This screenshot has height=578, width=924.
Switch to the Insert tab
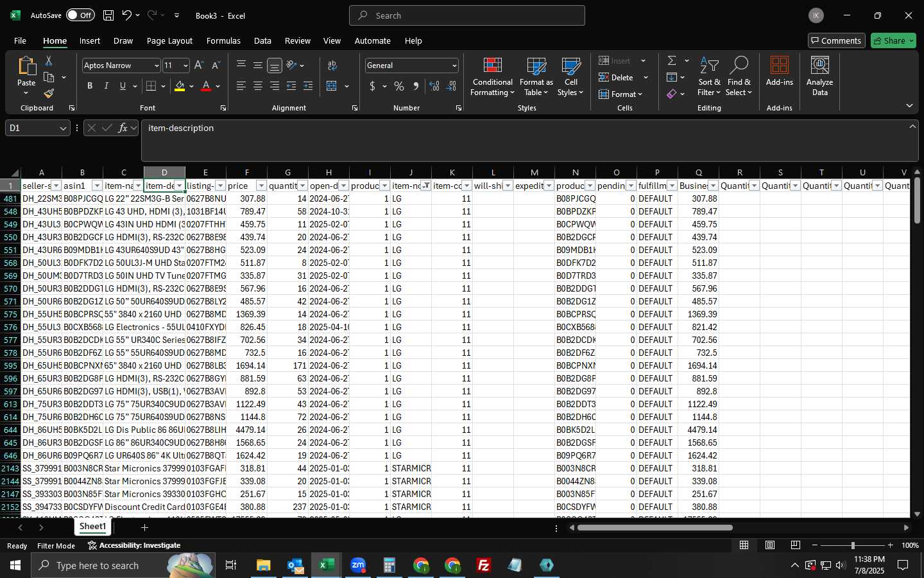tap(90, 40)
